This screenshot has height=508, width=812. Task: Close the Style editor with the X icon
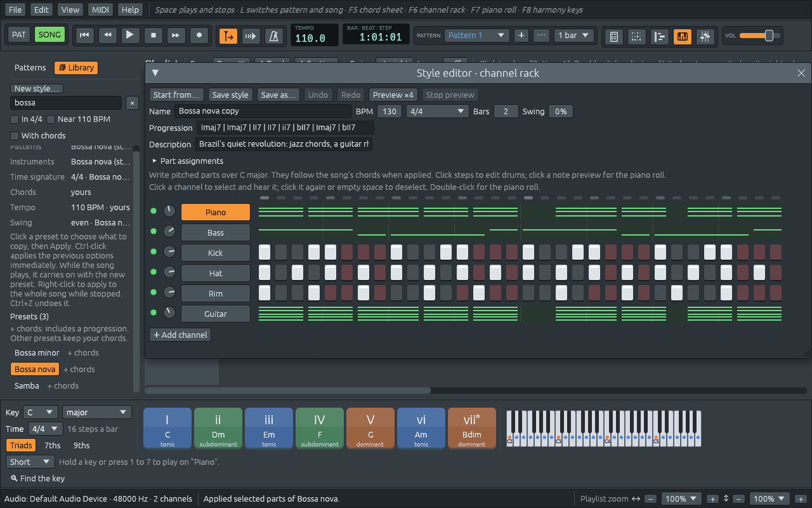[x=801, y=73]
